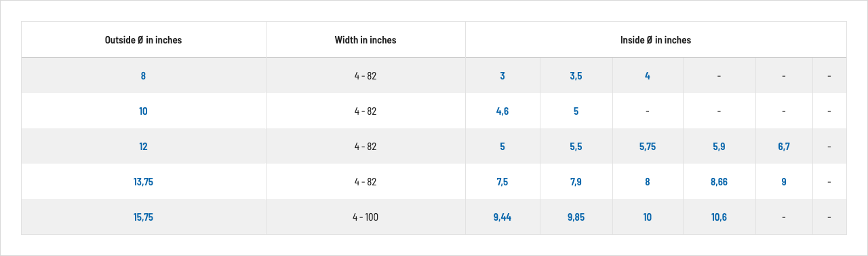Click the Outside Ø in inches header
The height and width of the screenshot is (256, 868).
[143, 40]
